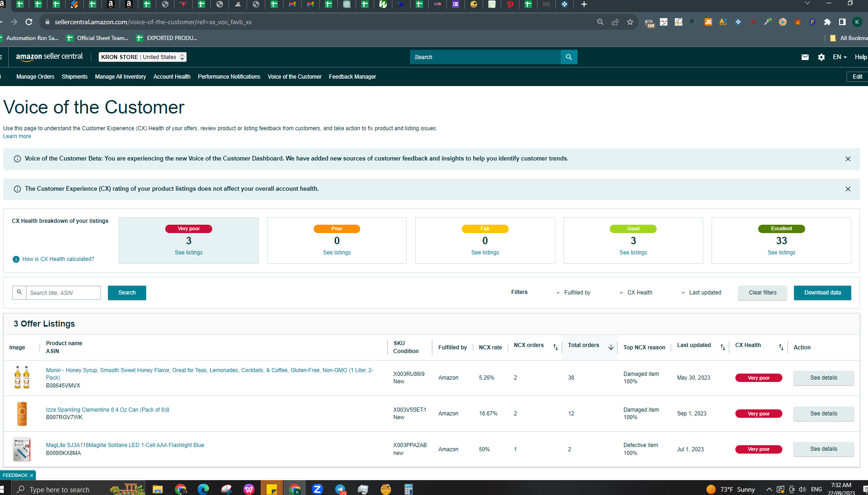Screen dimensions: 868x495
Task: See listings under Very poor
Action: pyautogui.click(x=188, y=253)
